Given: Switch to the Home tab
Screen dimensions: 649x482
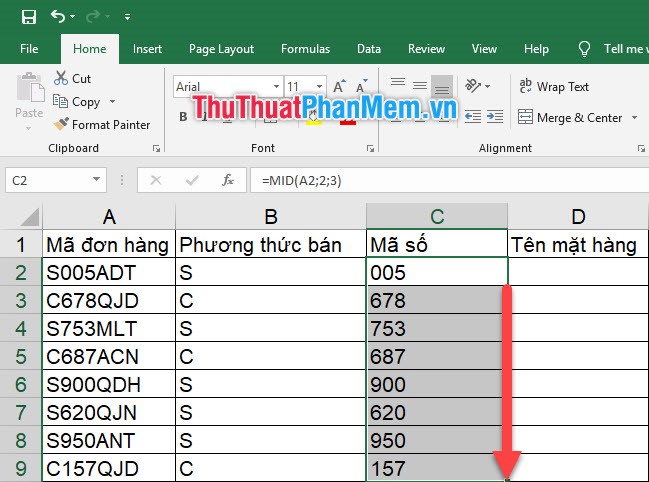Looking at the screenshot, I should 89,49.
